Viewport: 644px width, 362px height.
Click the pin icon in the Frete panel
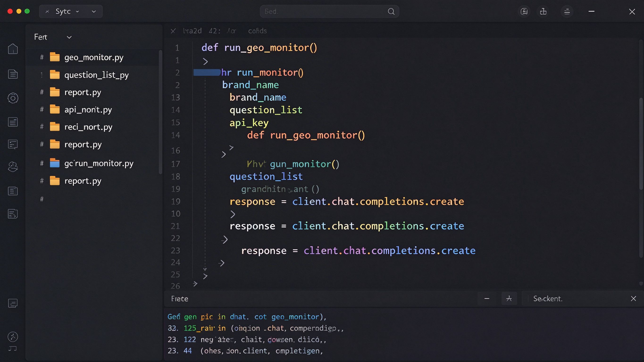click(509, 299)
